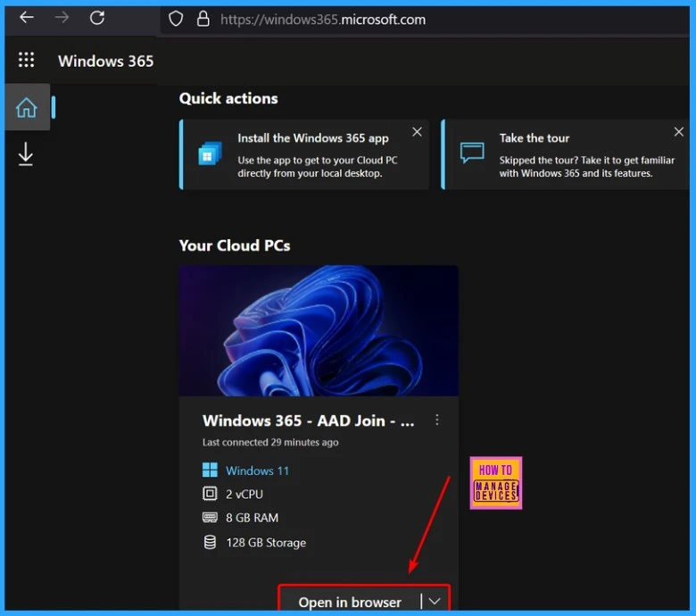The image size is (696, 616).
Task: Open the Cloud PC three-dot options menu
Action: point(437,420)
